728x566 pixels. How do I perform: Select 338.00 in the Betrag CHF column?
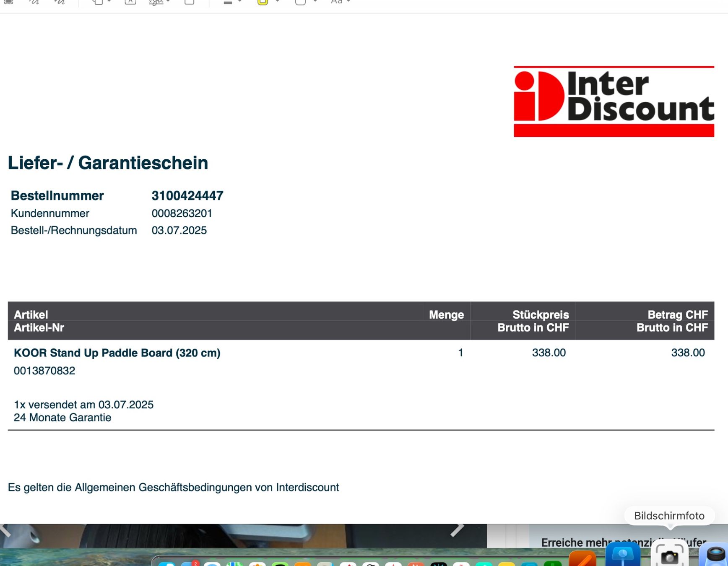tap(688, 353)
